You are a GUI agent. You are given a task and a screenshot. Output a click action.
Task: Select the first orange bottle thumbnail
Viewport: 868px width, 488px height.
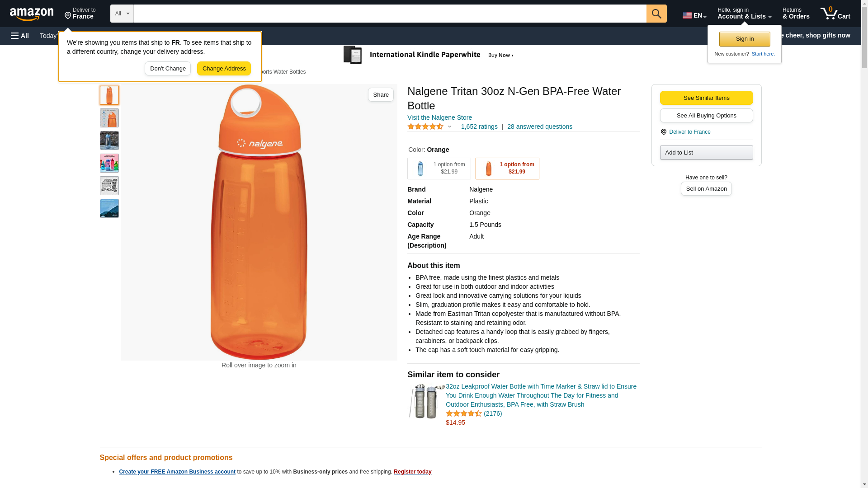pos(109,95)
